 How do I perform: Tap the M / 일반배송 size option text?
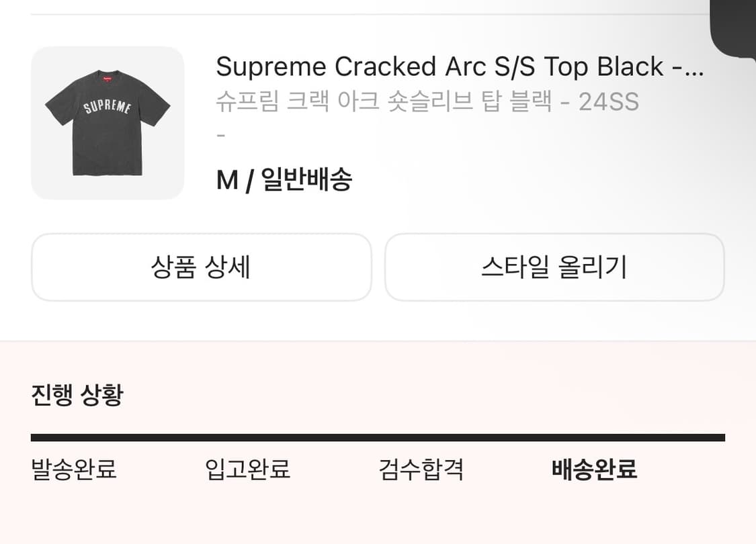[x=284, y=179]
